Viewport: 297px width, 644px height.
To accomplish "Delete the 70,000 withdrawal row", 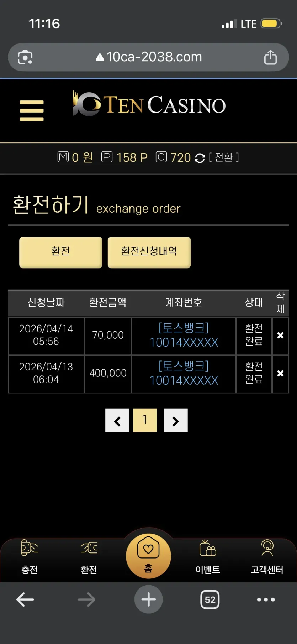I will click(280, 336).
